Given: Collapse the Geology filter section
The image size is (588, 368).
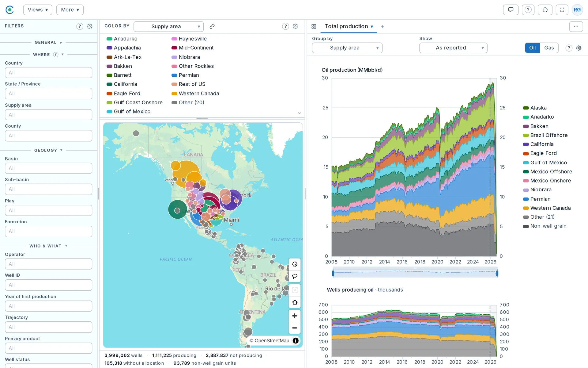Looking at the screenshot, I should [48, 150].
